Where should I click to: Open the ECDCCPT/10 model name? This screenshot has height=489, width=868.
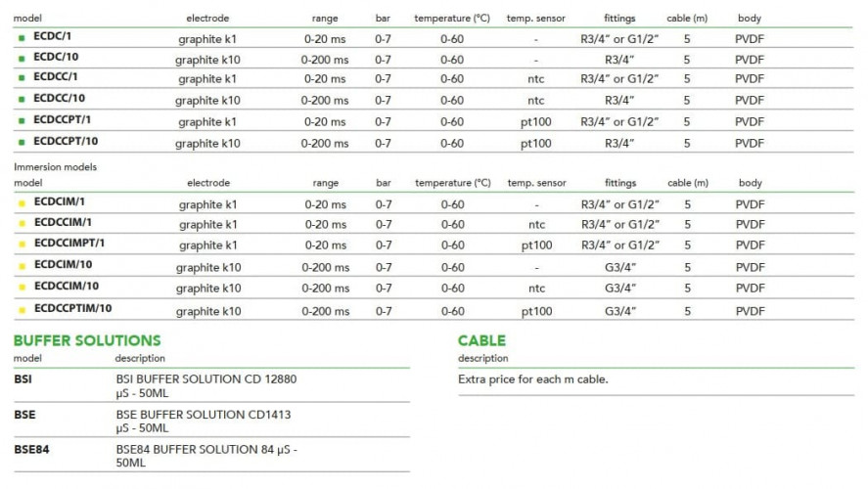point(66,141)
